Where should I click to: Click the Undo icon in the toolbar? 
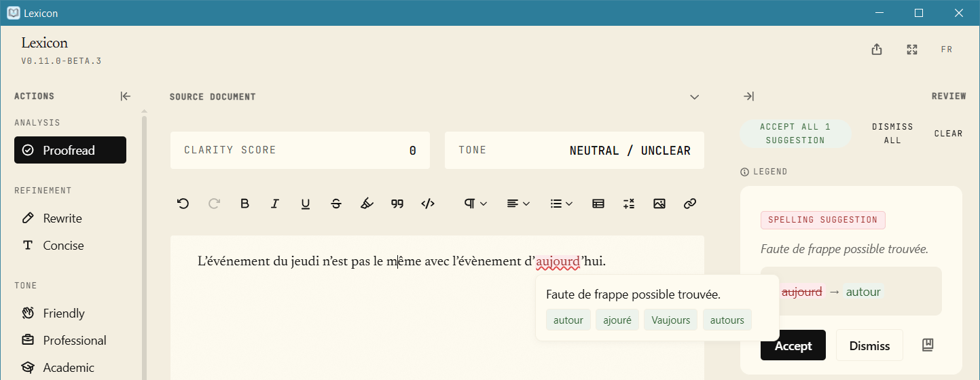(x=183, y=204)
